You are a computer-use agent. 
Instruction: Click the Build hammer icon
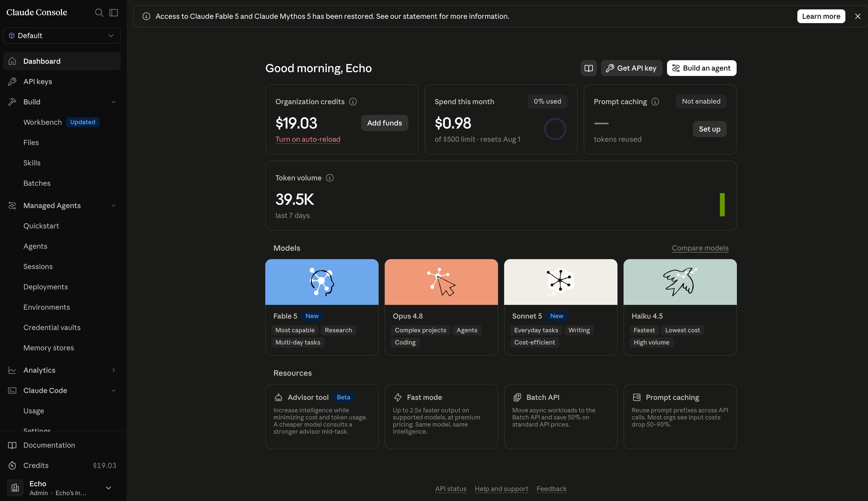click(12, 102)
